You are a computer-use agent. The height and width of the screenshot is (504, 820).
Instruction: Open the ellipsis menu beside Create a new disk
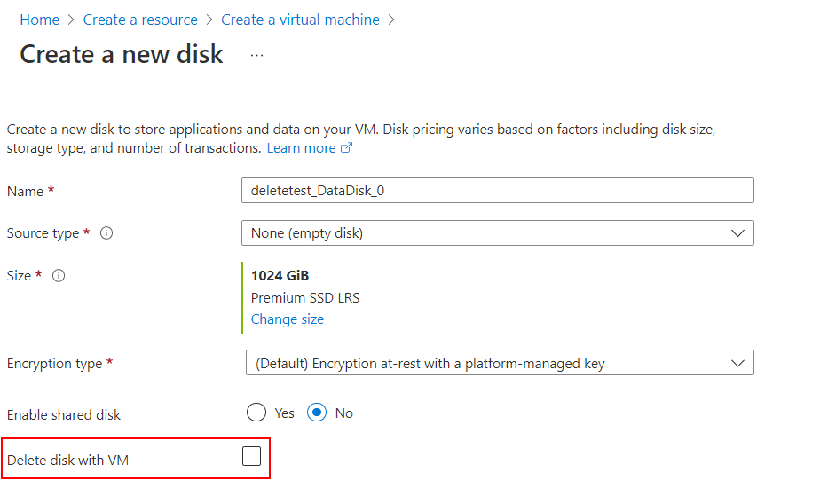[x=256, y=55]
